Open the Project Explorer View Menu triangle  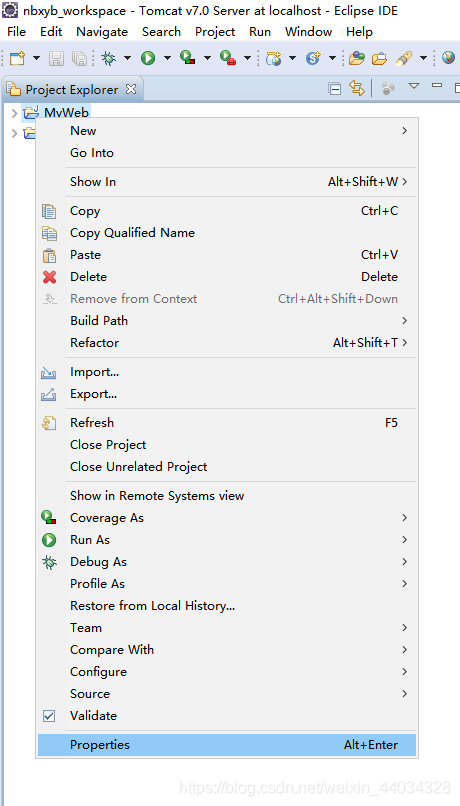tap(414, 86)
